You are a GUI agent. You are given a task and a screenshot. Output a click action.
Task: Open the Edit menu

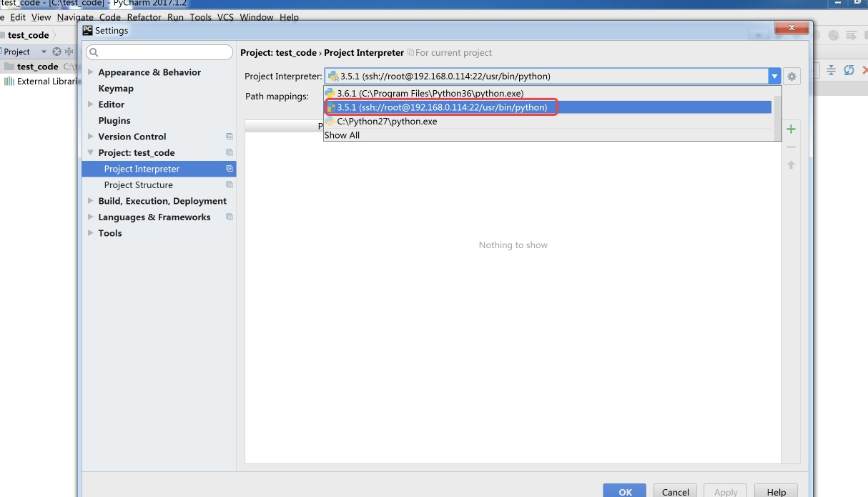[18, 17]
